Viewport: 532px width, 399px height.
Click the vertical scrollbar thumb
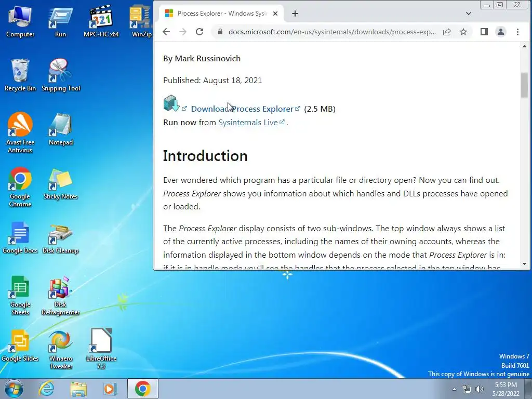pyautogui.click(x=525, y=85)
